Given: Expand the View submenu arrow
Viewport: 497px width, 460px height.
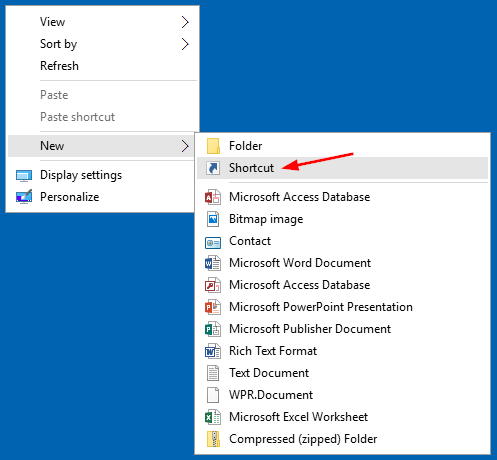Looking at the screenshot, I should tap(185, 22).
